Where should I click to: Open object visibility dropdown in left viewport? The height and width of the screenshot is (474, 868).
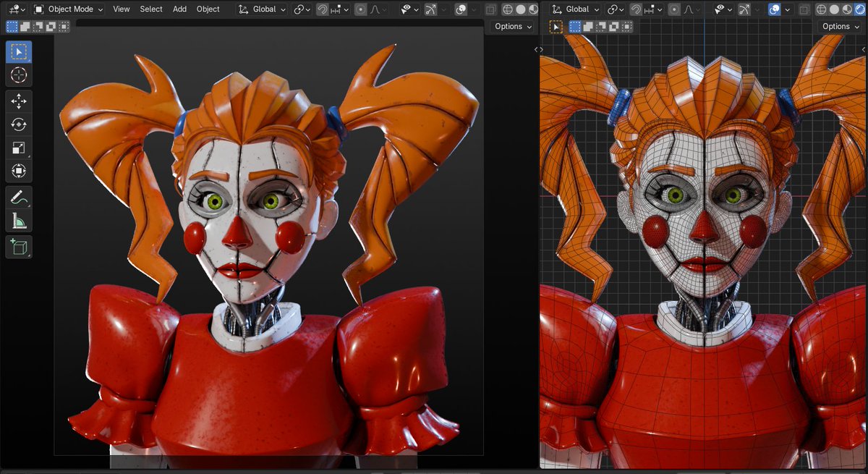[411, 9]
